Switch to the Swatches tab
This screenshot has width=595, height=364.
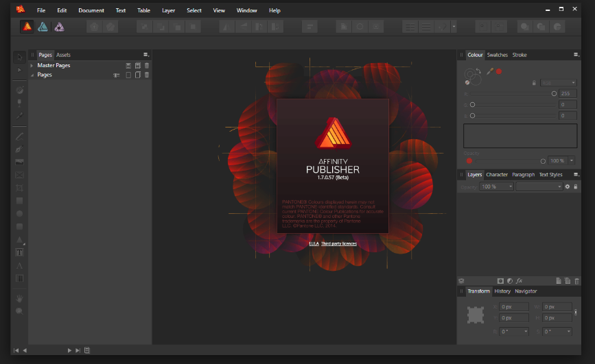pos(497,55)
